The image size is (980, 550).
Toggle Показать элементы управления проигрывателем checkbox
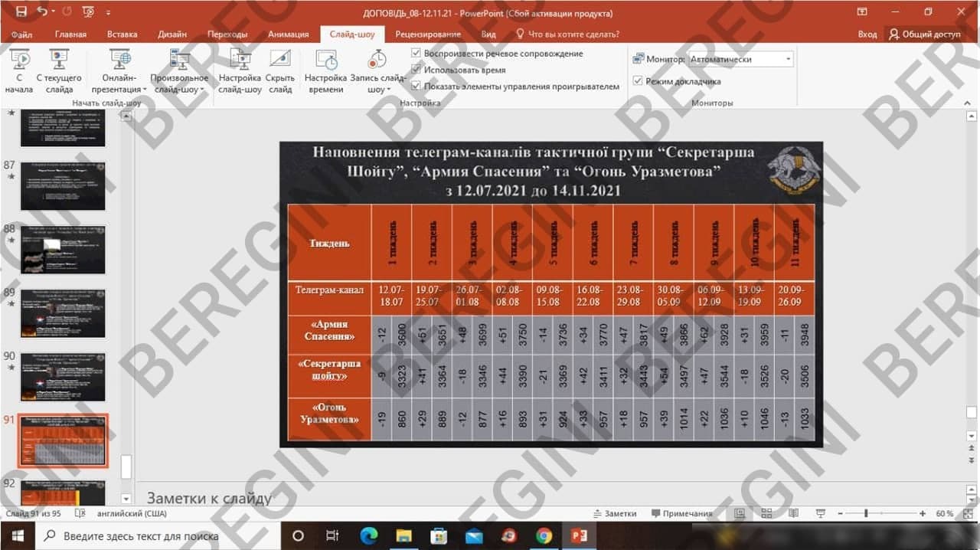(416, 87)
